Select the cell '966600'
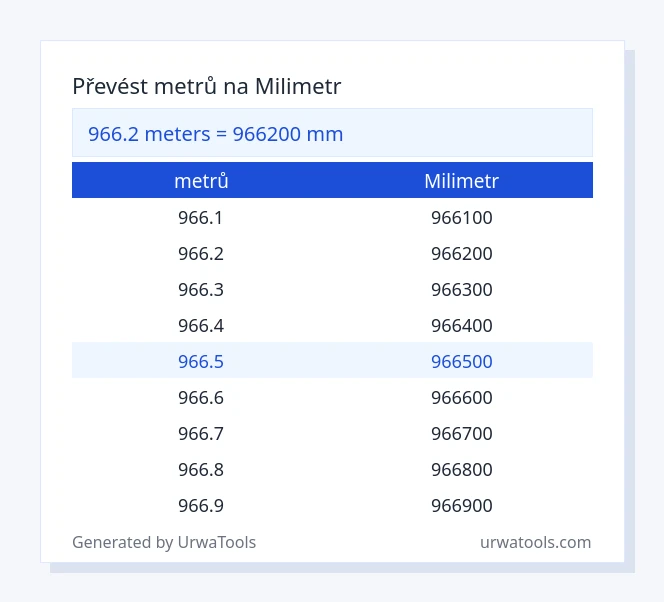Viewport: 664px width, 602px height. (x=462, y=398)
